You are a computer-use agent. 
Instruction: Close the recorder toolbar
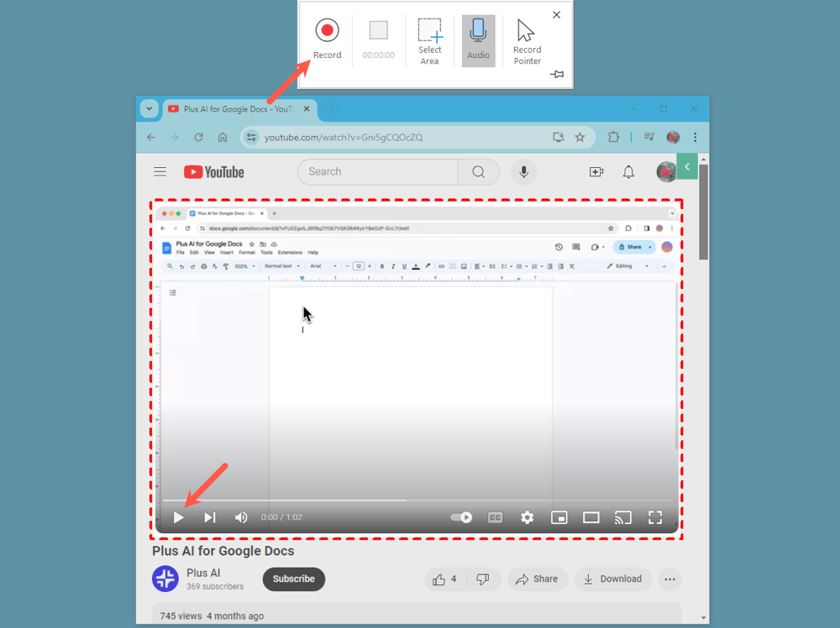(x=557, y=15)
